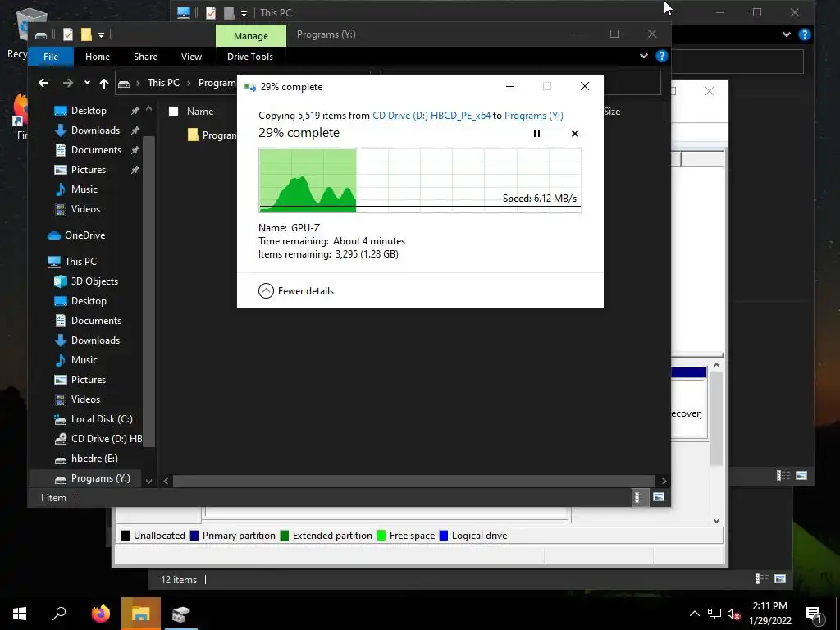Open Documents under This PC
The image size is (840, 630).
(x=97, y=321)
